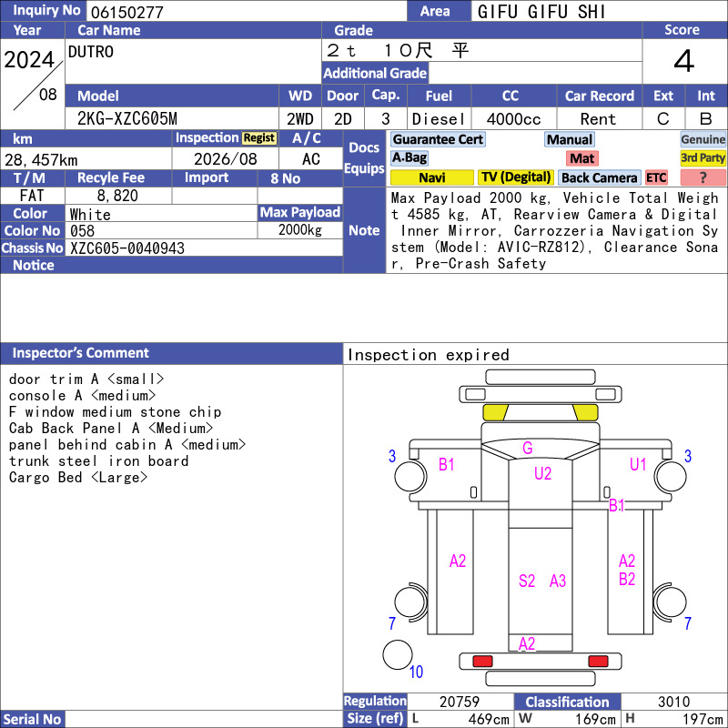Click the Mat equipment badge
The width and height of the screenshot is (728, 728).
pyautogui.click(x=581, y=158)
